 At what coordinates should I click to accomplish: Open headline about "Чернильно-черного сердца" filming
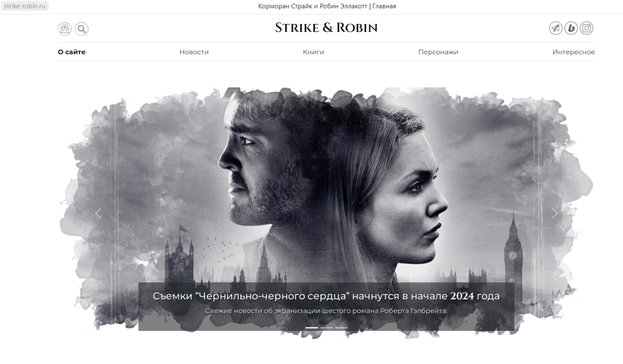pos(326,296)
